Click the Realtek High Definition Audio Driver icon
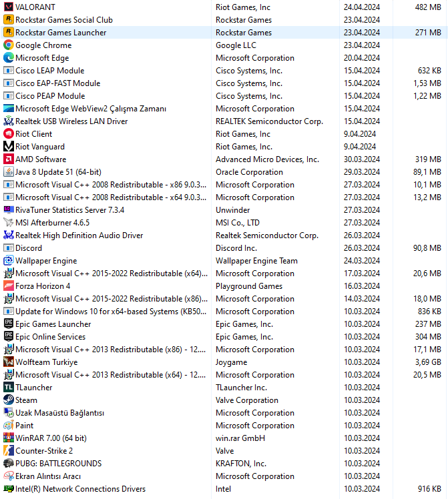448x499 pixels. pos(8,235)
